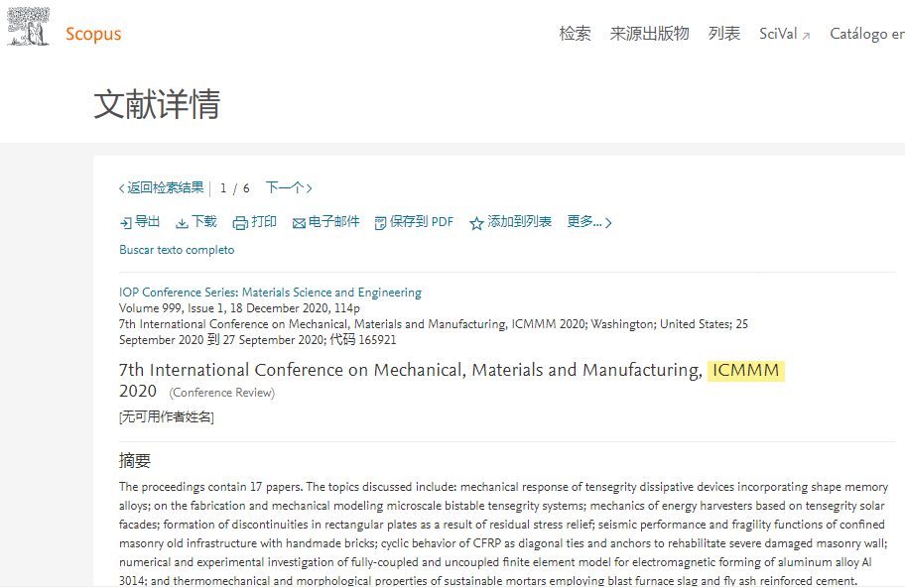Viewport: 905px width, 588px height.
Task: Click the 保存到 PDF text label
Action: [x=422, y=221]
